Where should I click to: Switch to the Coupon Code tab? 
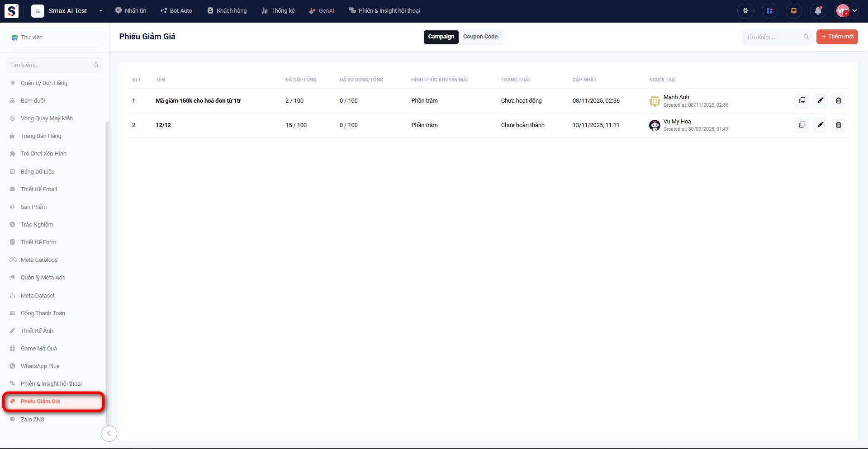click(480, 37)
